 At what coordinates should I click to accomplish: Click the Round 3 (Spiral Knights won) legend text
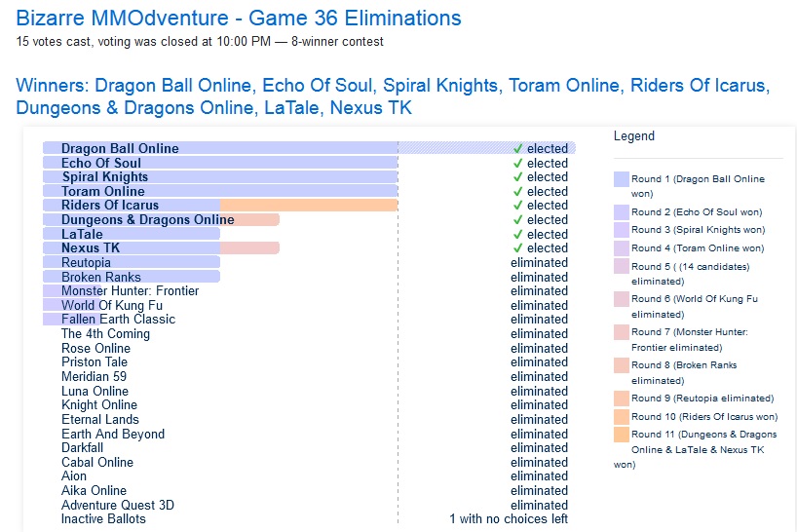(698, 230)
